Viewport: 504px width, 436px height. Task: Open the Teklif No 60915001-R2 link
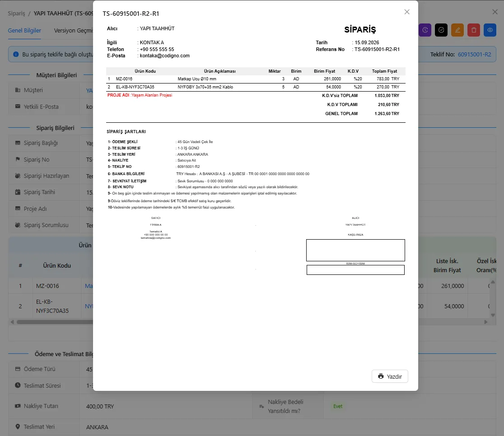coord(475,54)
